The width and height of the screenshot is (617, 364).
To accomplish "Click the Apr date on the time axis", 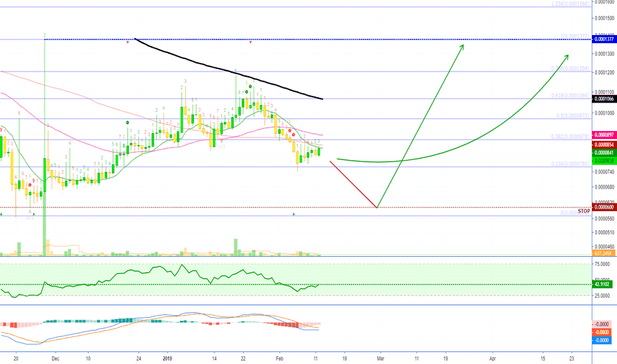I will tap(493, 359).
